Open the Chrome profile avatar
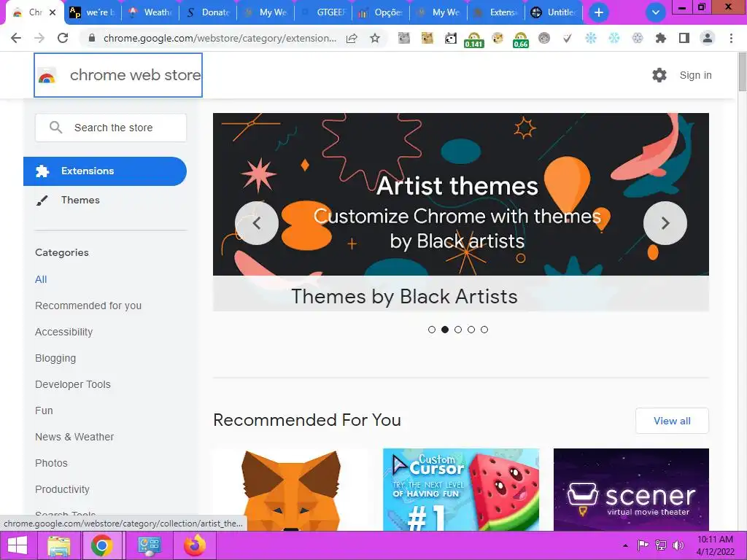This screenshot has width=747, height=560. point(708,38)
